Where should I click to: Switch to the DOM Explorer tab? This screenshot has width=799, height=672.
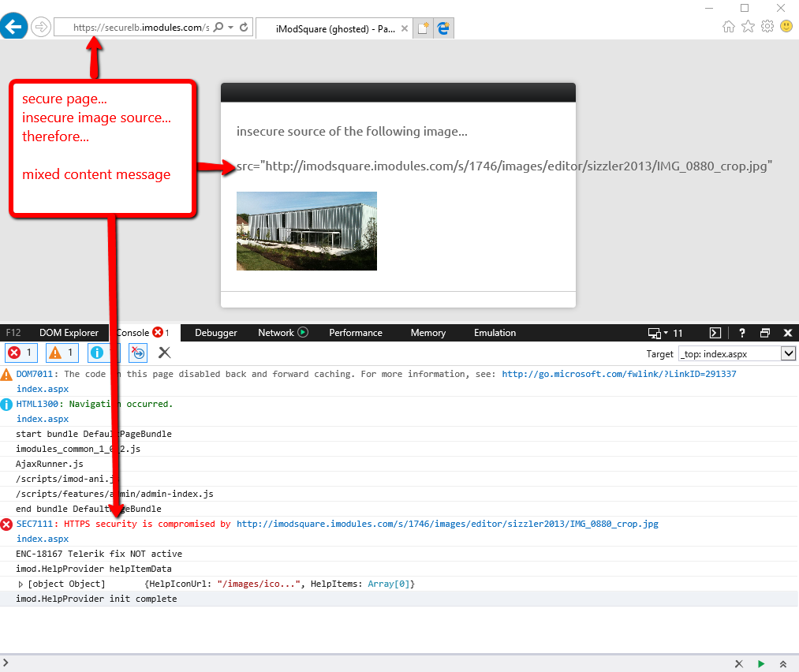tap(69, 333)
